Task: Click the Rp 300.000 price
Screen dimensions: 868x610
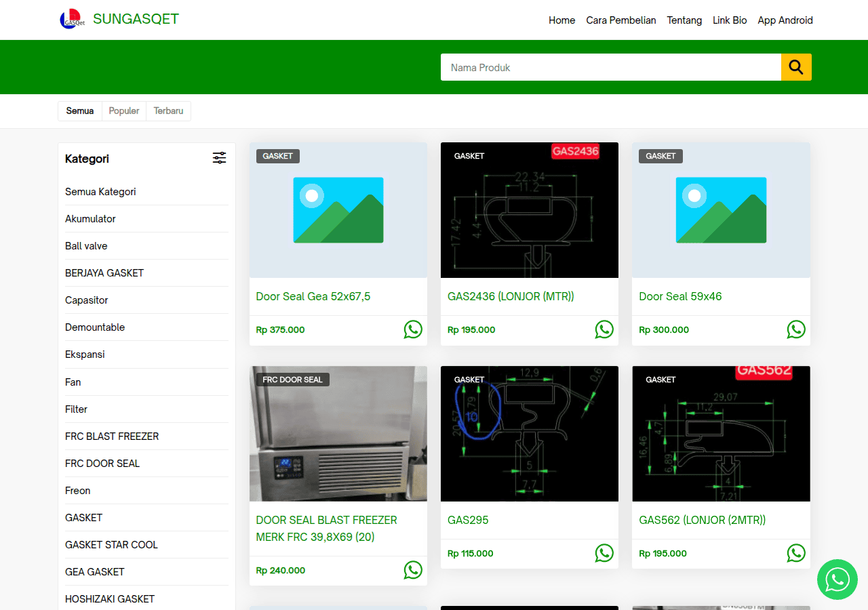Action: [664, 330]
